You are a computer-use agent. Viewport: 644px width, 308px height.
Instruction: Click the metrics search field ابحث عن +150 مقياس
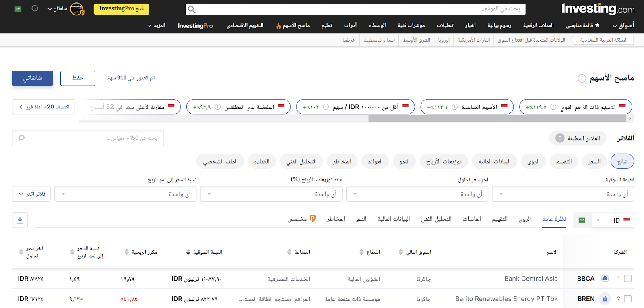coord(88,138)
